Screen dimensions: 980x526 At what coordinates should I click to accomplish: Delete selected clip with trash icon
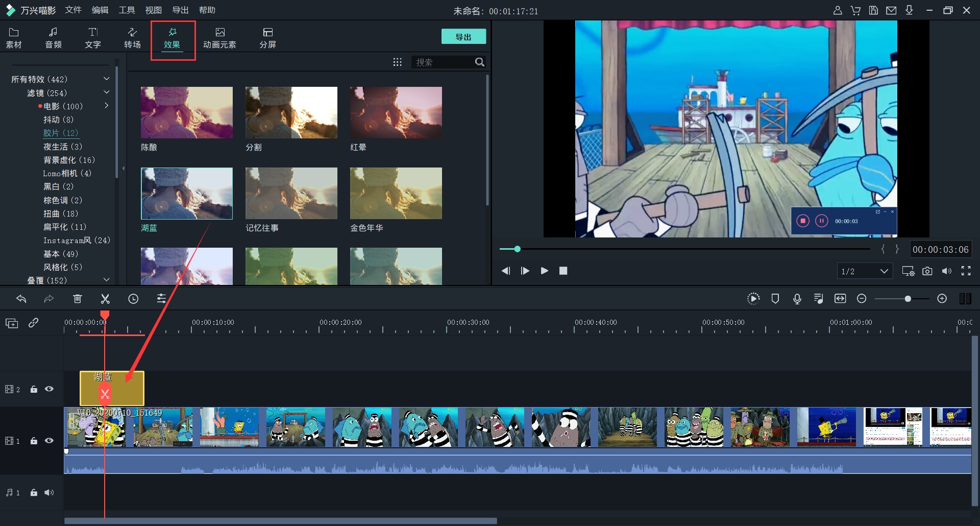coord(77,299)
